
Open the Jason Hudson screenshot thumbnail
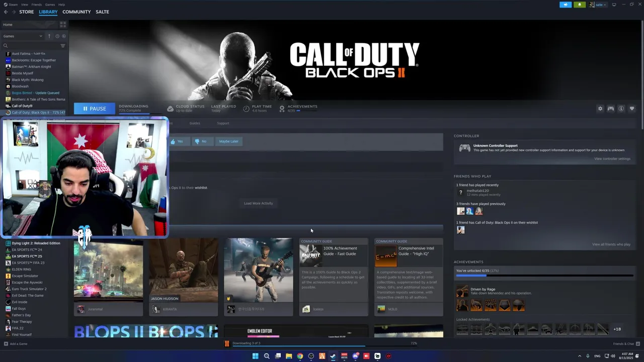click(183, 270)
